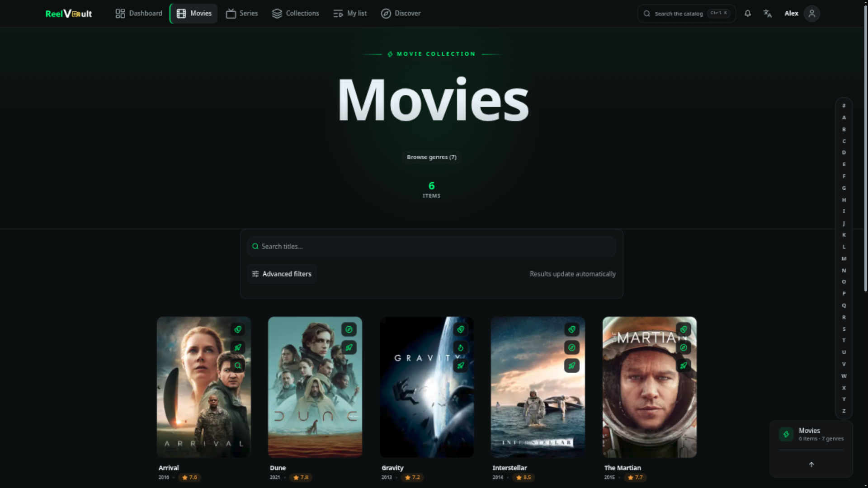Open the Interstellar movie poster

pyautogui.click(x=538, y=387)
